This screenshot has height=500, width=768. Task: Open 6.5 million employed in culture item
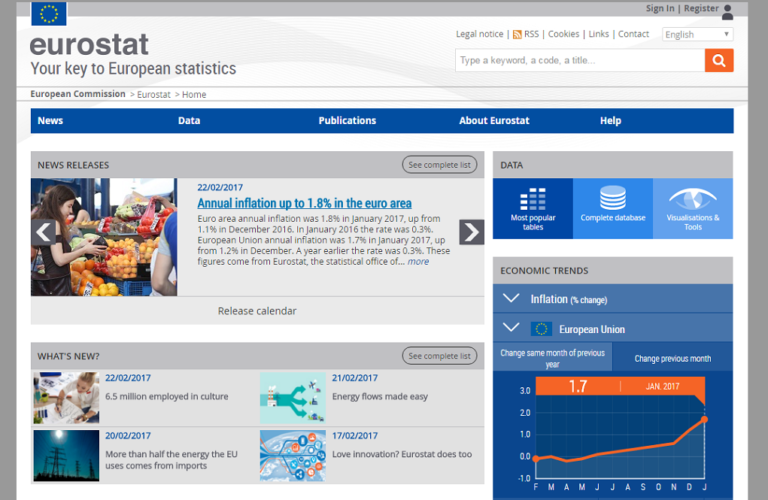click(x=167, y=397)
